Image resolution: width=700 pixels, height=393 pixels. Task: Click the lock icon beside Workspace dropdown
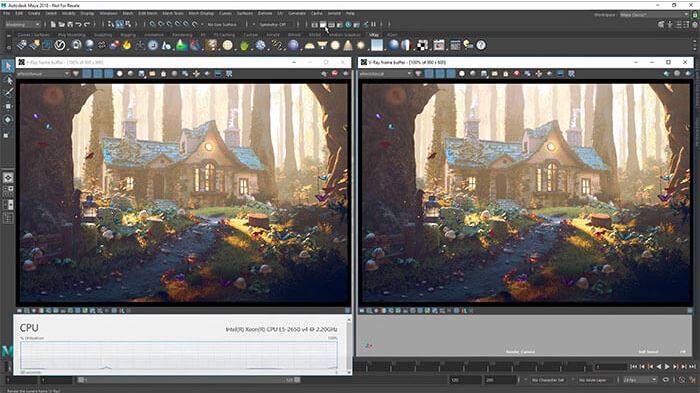pyautogui.click(x=695, y=15)
